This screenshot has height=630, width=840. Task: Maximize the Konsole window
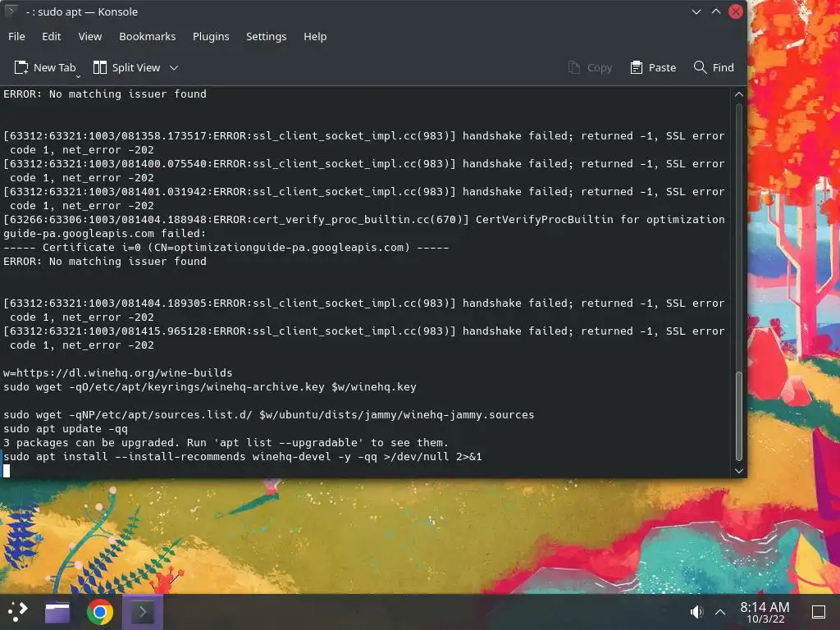tap(715, 11)
